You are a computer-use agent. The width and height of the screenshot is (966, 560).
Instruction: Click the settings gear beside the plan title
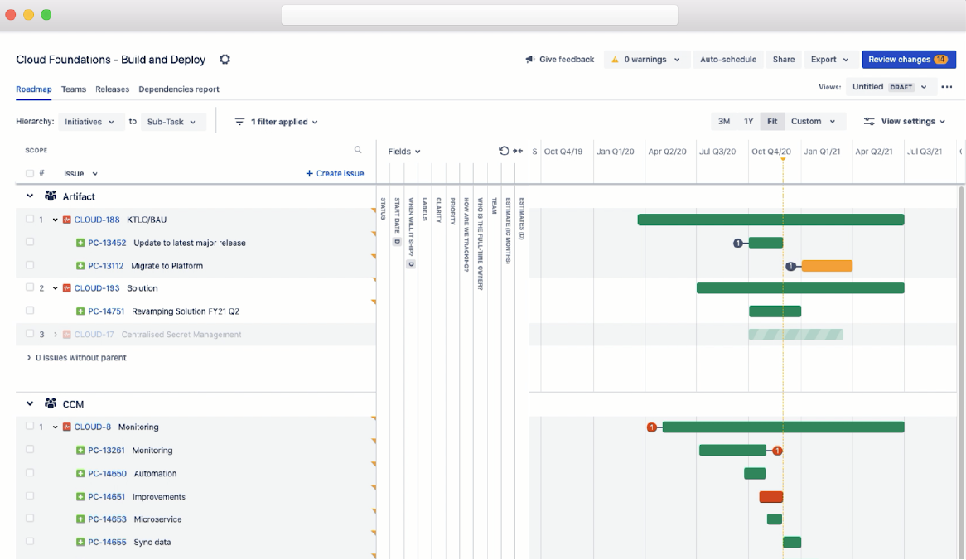click(x=224, y=59)
